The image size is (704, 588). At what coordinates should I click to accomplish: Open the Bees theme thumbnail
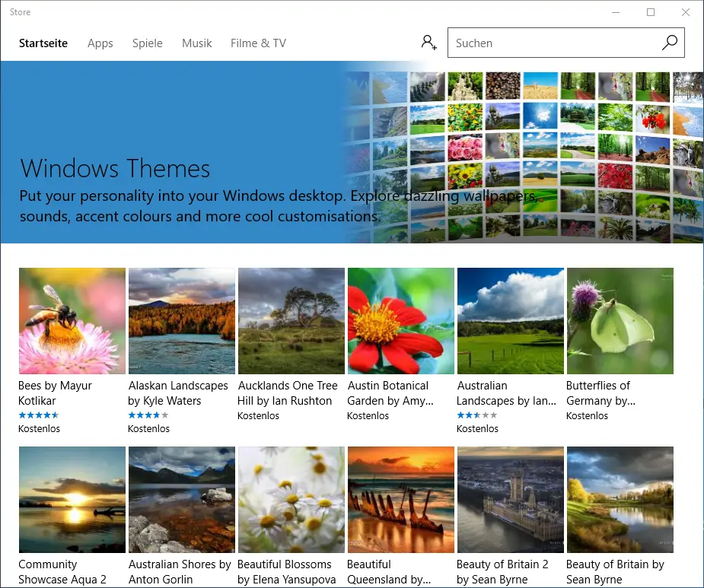click(72, 321)
